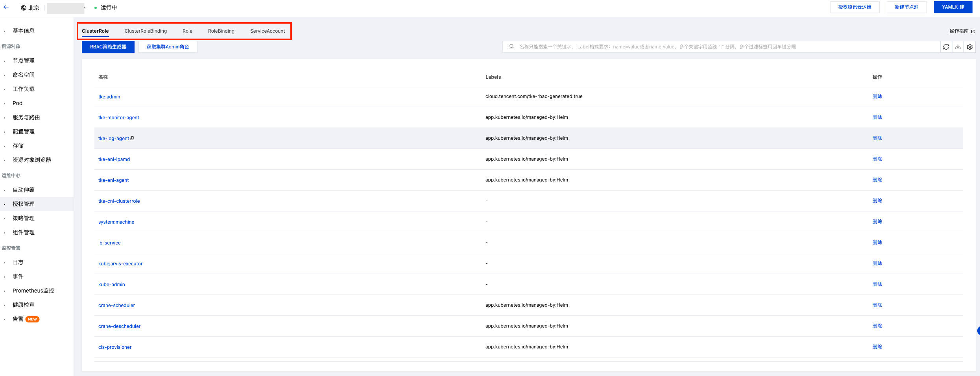This screenshot has height=376, width=980.
Task: Switch to the ServiceAccount tab
Action: point(268,31)
